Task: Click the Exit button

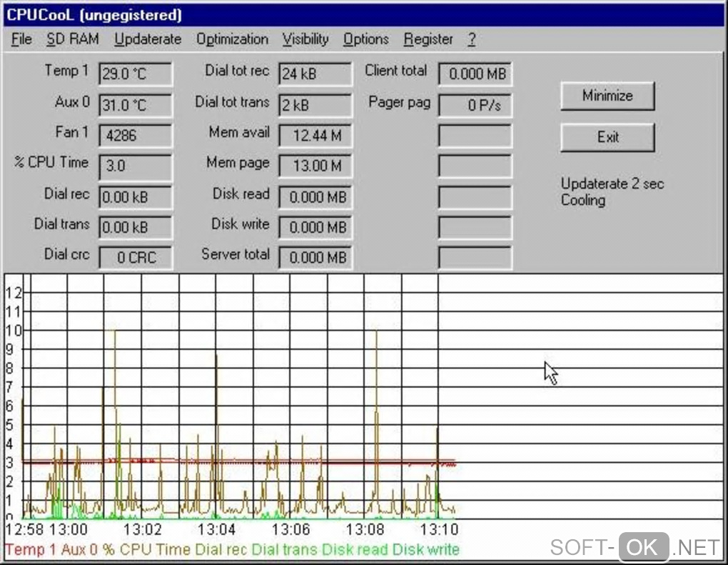Action: point(607,137)
